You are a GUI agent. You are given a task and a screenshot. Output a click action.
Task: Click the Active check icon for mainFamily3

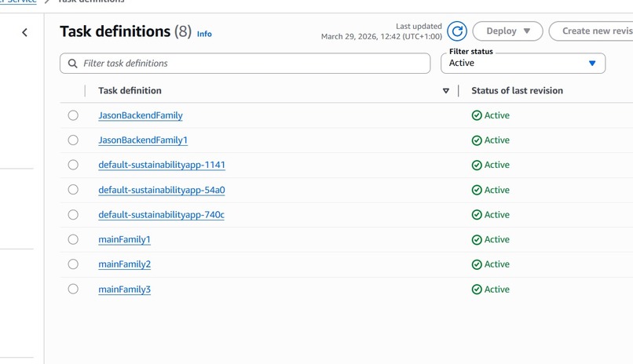477,289
